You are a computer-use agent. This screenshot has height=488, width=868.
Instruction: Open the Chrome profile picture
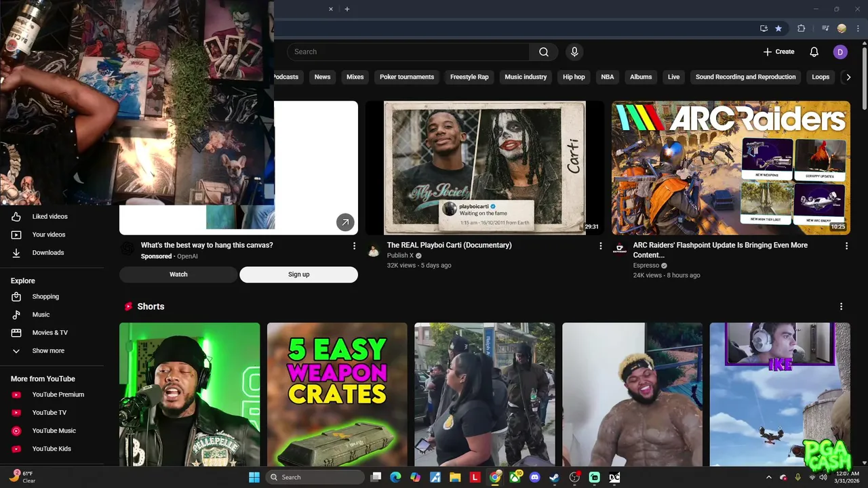(842, 28)
